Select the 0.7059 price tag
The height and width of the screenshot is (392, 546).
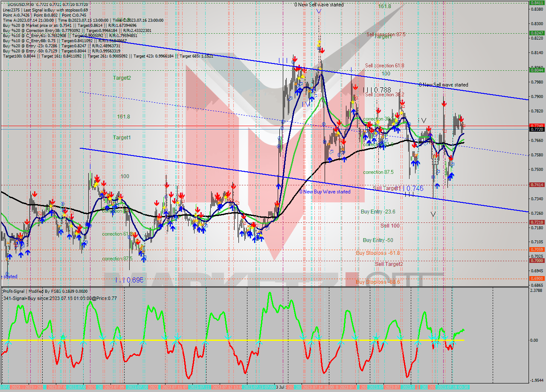click(536, 249)
